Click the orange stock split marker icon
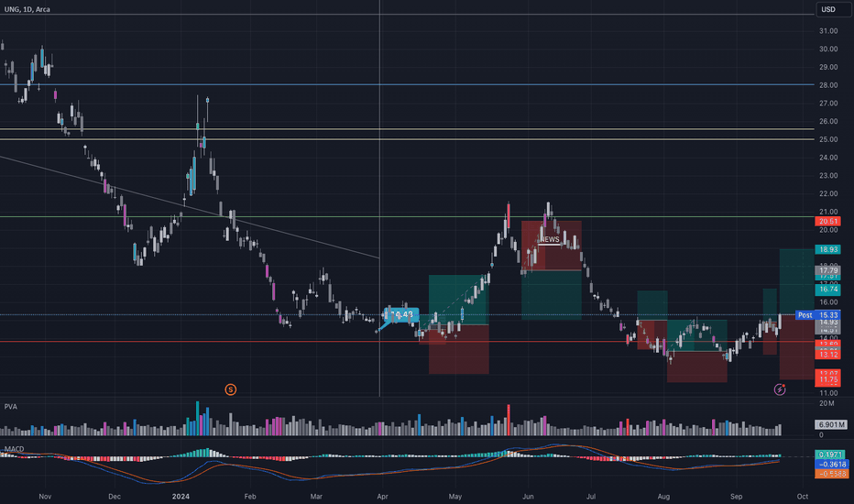 (230, 389)
